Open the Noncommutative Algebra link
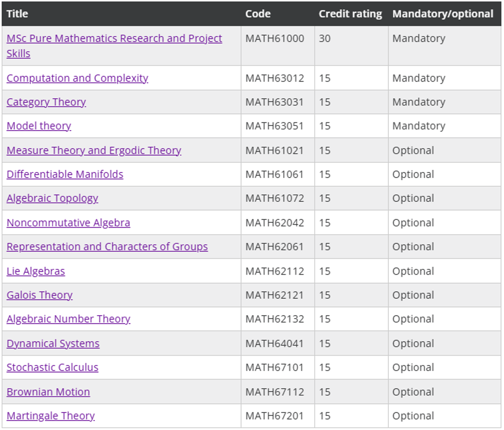504x430 pixels. [x=68, y=223]
